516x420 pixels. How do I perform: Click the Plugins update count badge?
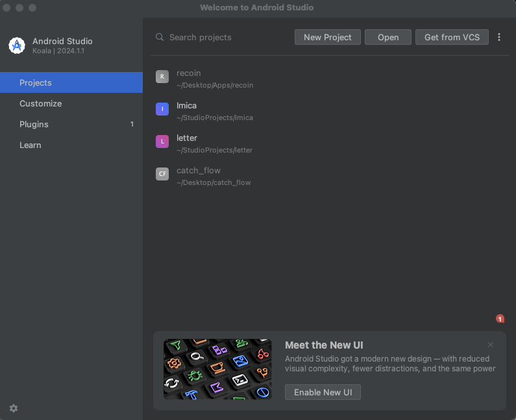coord(132,124)
